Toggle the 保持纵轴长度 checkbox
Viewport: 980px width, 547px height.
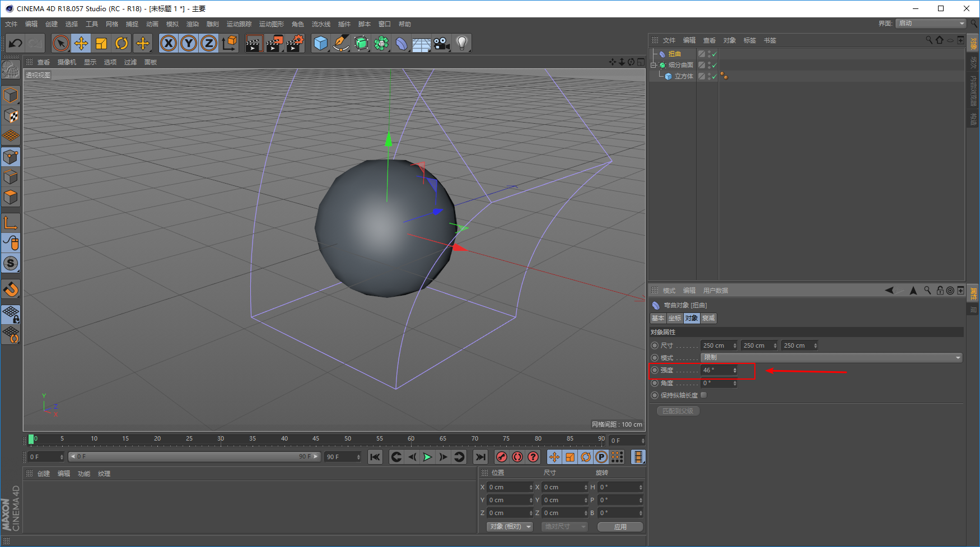pyautogui.click(x=704, y=395)
